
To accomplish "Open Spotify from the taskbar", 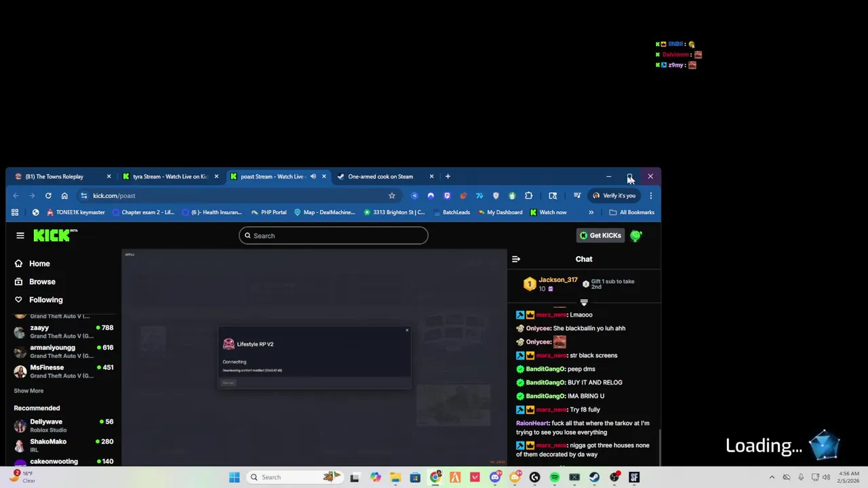I will coord(555,477).
